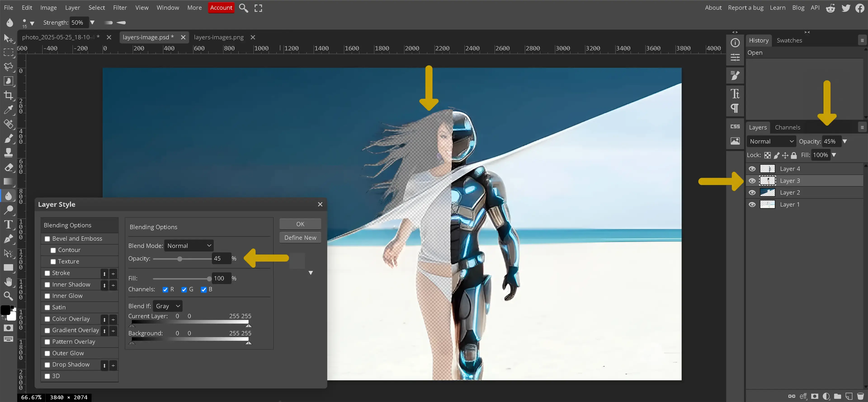Pick the Clone Stamp tool

pyautogui.click(x=8, y=152)
